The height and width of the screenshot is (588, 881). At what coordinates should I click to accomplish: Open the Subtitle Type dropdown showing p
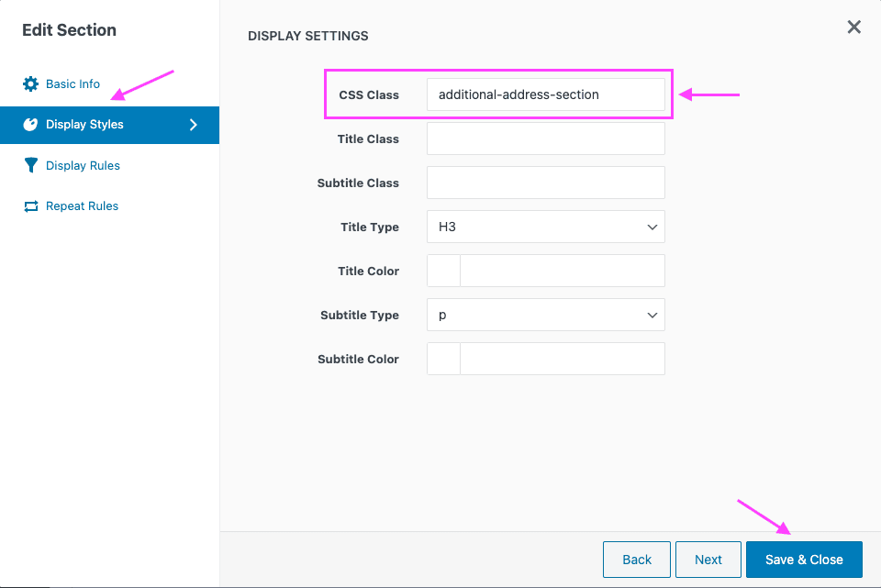(545, 315)
